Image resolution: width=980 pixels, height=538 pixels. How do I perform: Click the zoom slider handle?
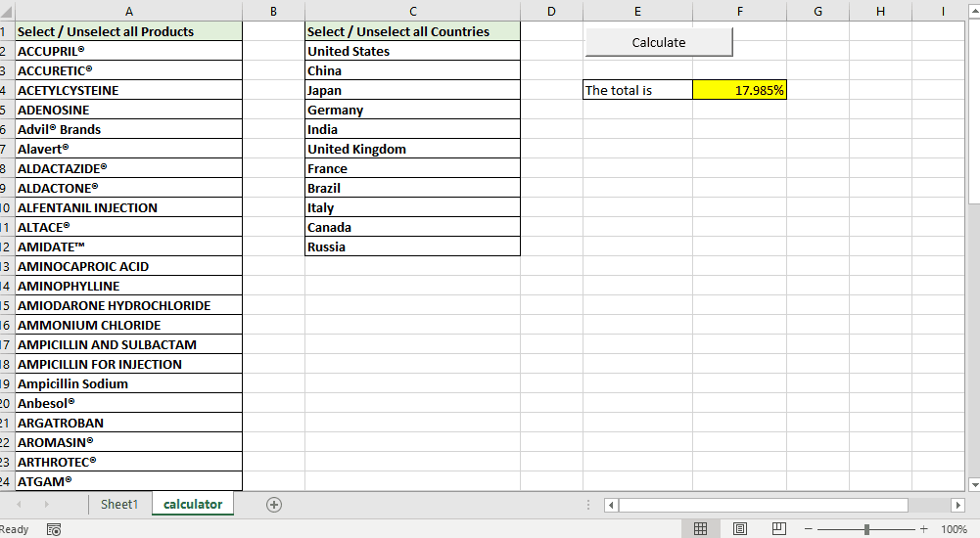pos(866,529)
